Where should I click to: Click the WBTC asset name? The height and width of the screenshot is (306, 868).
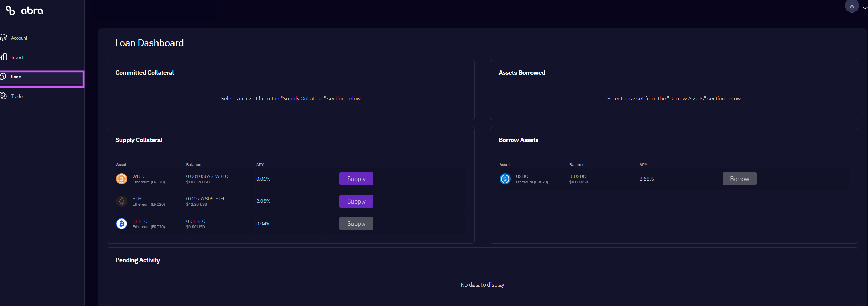pyautogui.click(x=139, y=176)
